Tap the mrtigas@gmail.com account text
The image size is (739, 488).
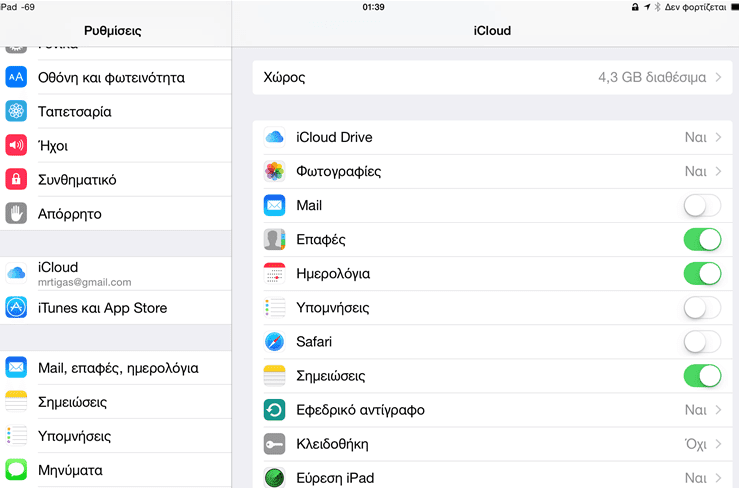click(x=84, y=282)
